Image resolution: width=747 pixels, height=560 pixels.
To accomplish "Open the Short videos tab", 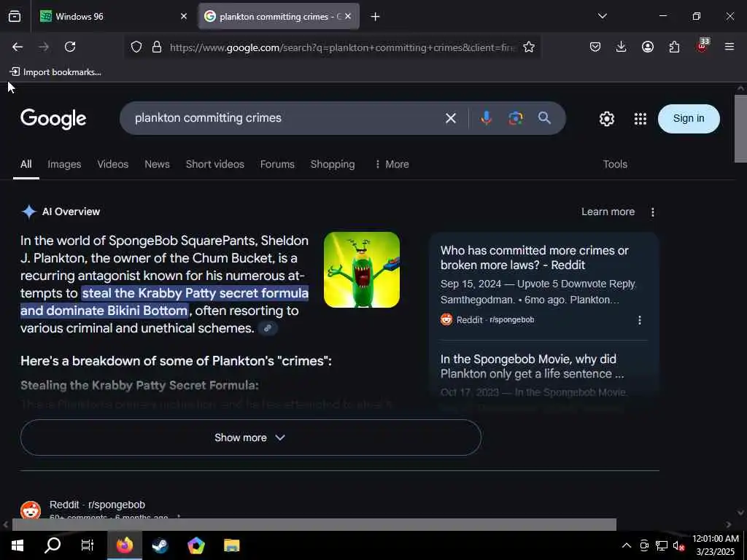I will [x=215, y=164].
